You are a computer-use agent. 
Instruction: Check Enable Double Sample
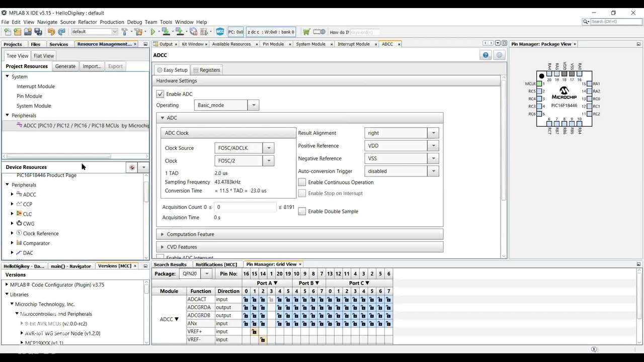(302, 212)
